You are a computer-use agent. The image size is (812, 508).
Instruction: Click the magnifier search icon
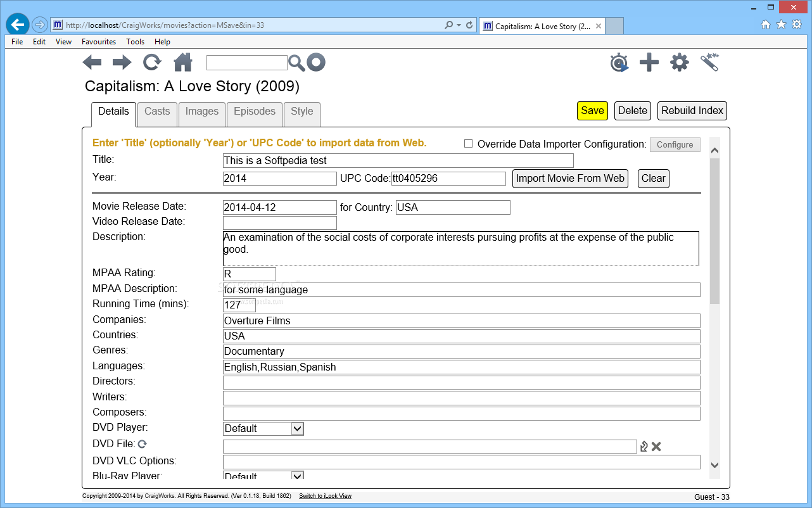[296, 63]
